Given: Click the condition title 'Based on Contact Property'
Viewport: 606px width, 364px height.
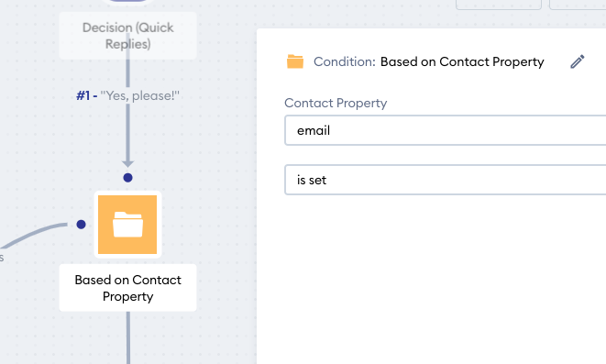Looking at the screenshot, I should [462, 61].
